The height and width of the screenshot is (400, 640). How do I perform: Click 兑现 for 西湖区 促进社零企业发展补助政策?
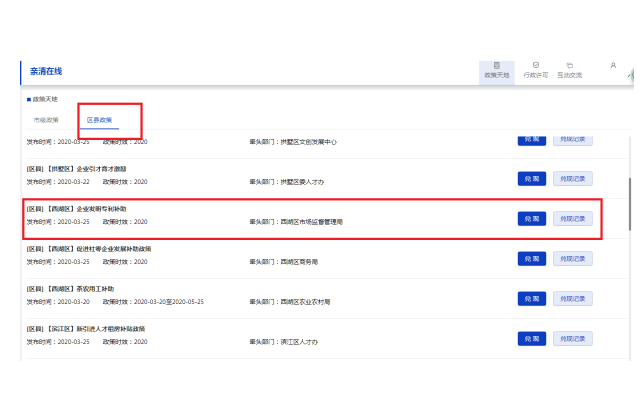coord(531,259)
